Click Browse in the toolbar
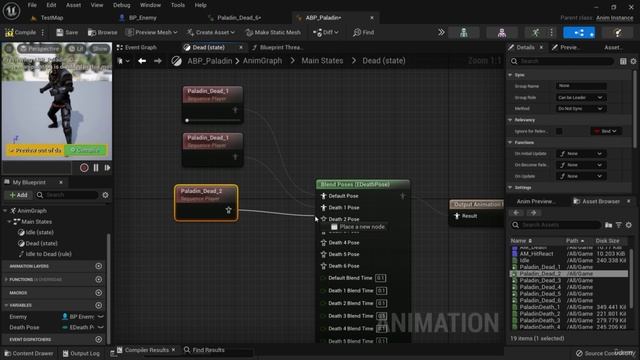640x360 pixels. (x=102, y=32)
